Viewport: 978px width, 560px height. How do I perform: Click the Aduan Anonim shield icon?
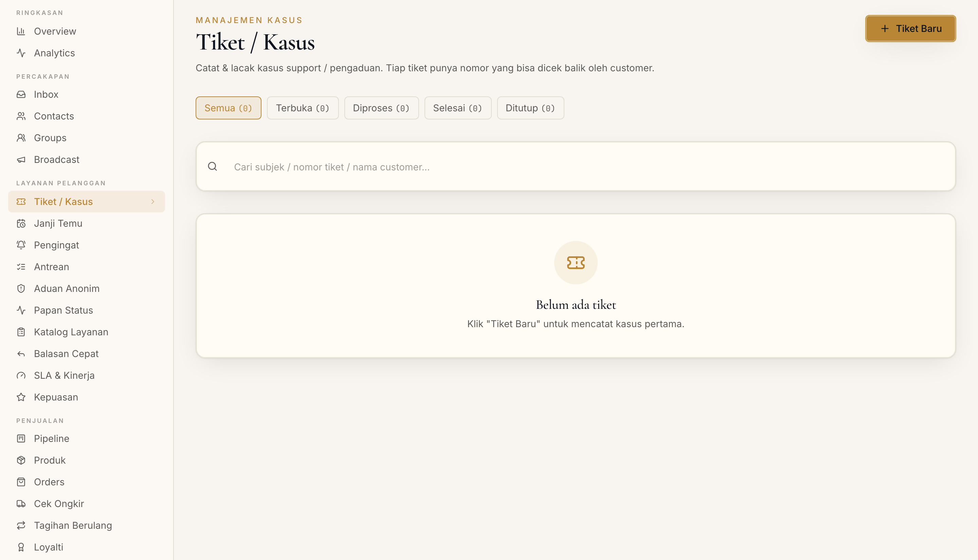21,288
